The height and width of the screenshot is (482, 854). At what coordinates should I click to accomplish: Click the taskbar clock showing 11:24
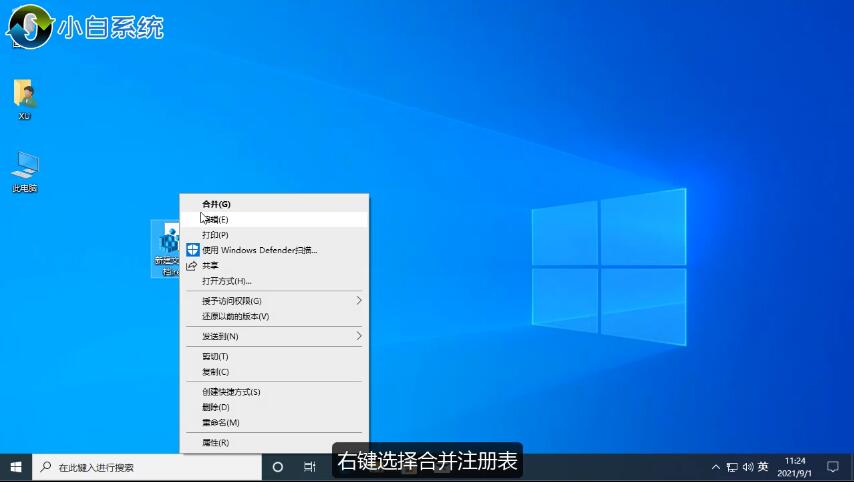[x=796, y=467]
